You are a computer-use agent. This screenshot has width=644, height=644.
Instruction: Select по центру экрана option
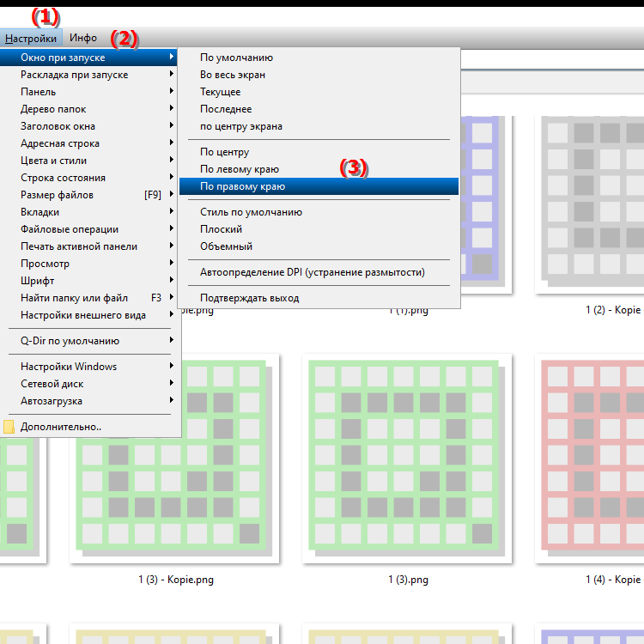click(319, 126)
